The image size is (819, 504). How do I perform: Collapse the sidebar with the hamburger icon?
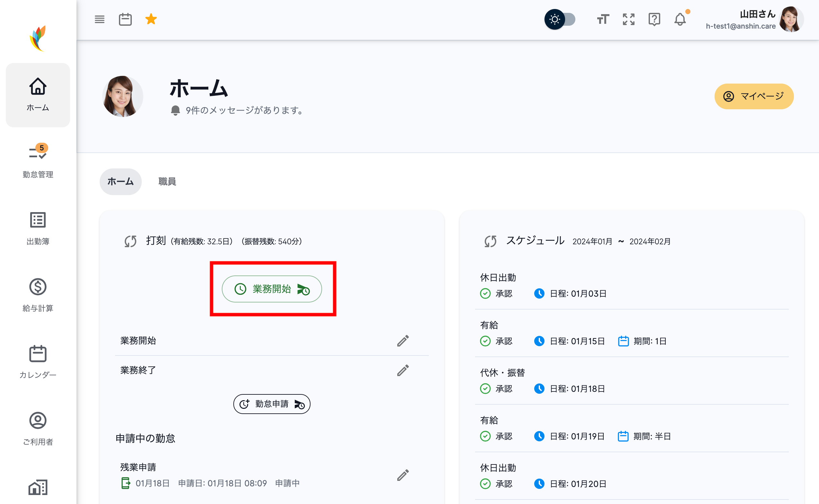click(x=99, y=19)
